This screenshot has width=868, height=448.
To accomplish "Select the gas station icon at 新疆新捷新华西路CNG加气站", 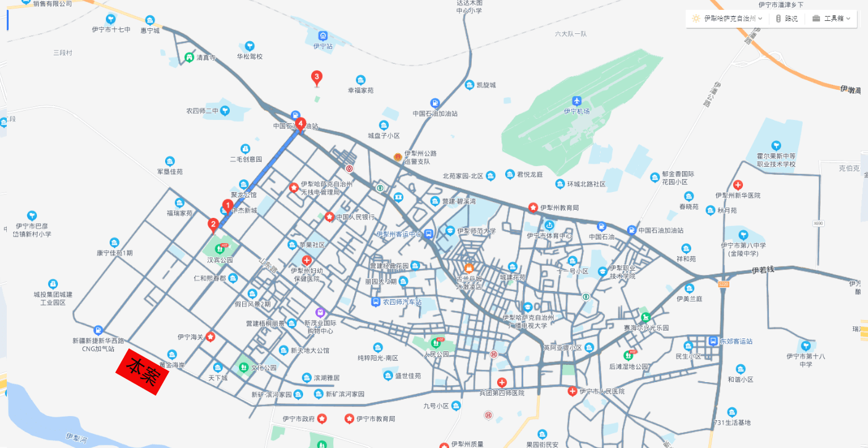I will (98, 330).
